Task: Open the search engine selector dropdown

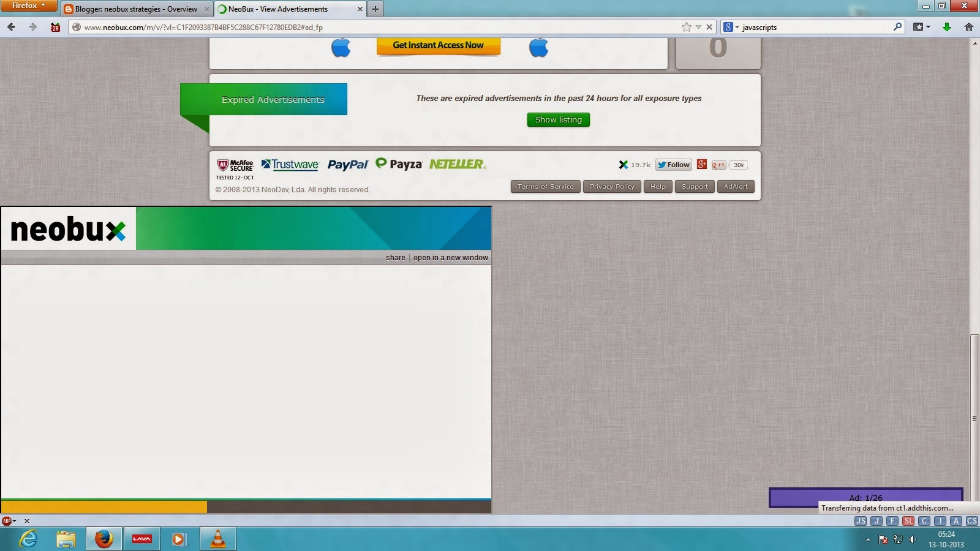Action: pos(730,27)
